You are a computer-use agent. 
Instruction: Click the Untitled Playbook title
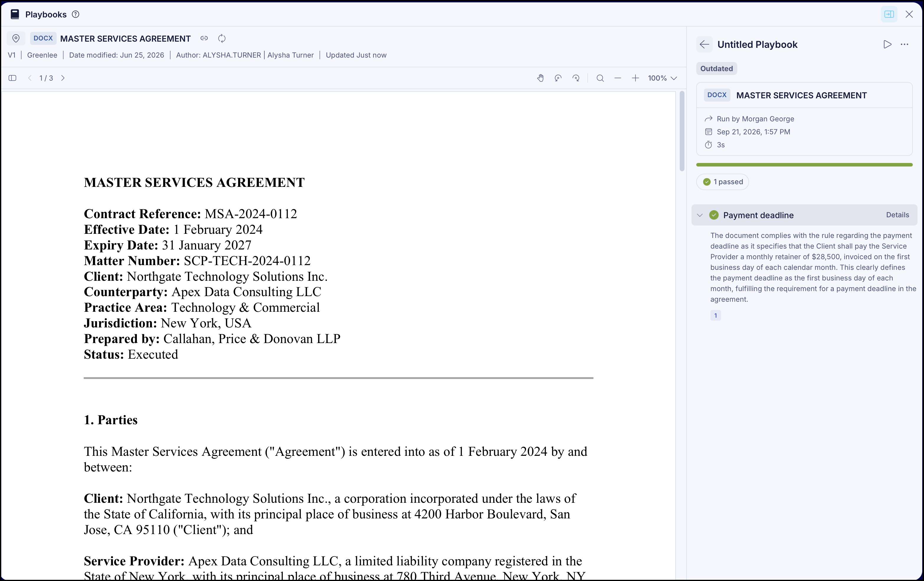pyautogui.click(x=757, y=45)
